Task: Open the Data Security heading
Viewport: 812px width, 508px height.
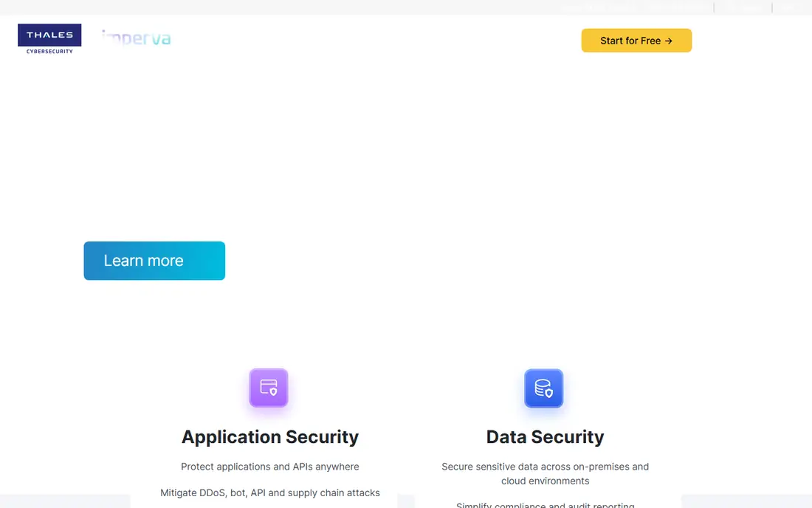Action: 545,436
